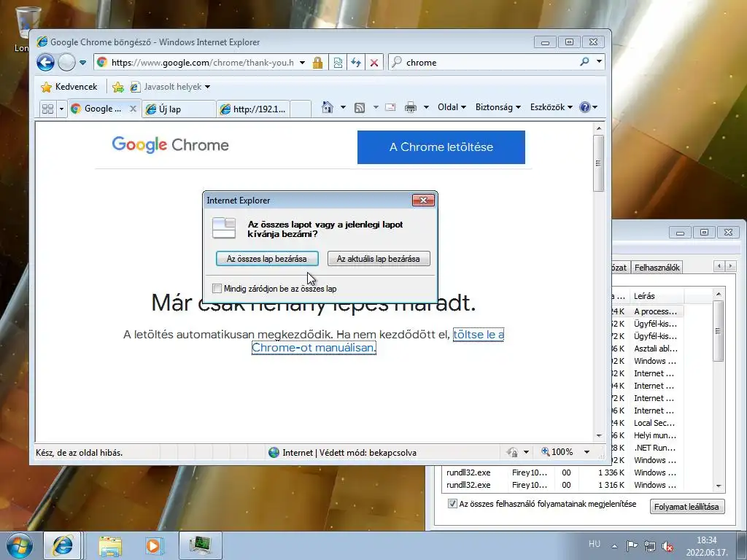Open the Oldal menu
This screenshot has height=560, width=747.
click(x=452, y=107)
